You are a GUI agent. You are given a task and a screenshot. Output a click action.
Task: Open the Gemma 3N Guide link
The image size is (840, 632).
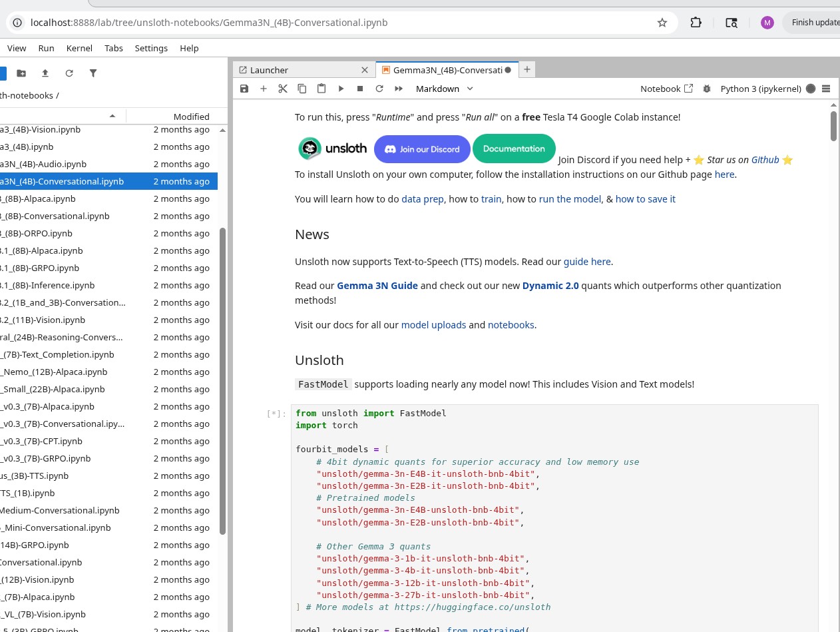377,286
